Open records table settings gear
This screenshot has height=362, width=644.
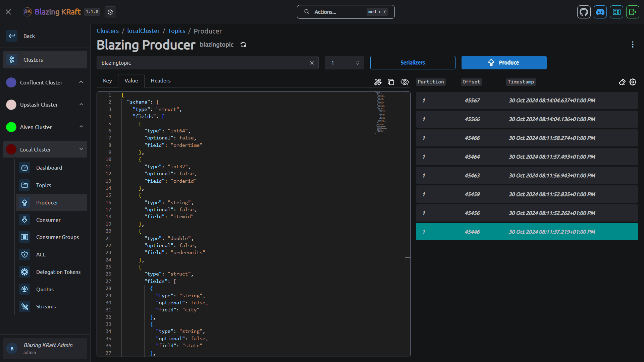tap(633, 82)
